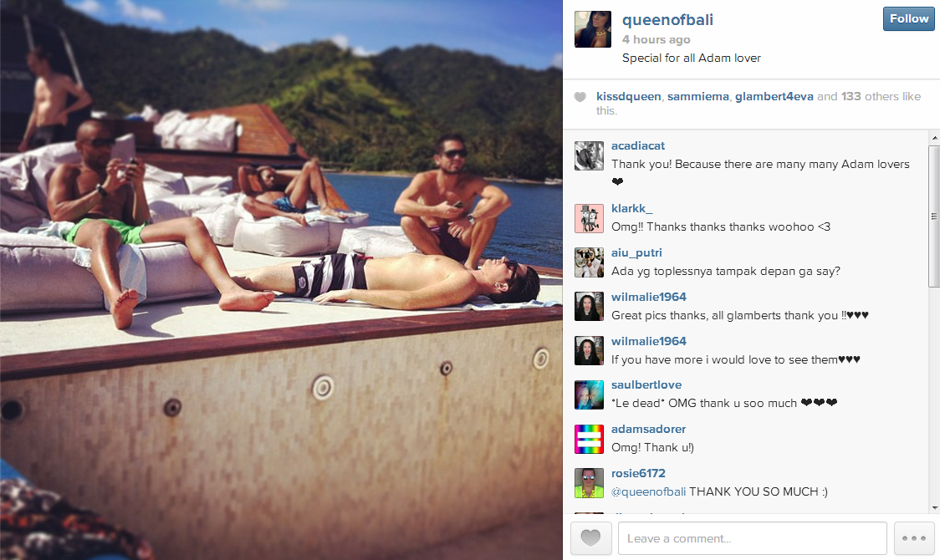Click the small gray heart likes icon
940x560 pixels.
[x=580, y=97]
